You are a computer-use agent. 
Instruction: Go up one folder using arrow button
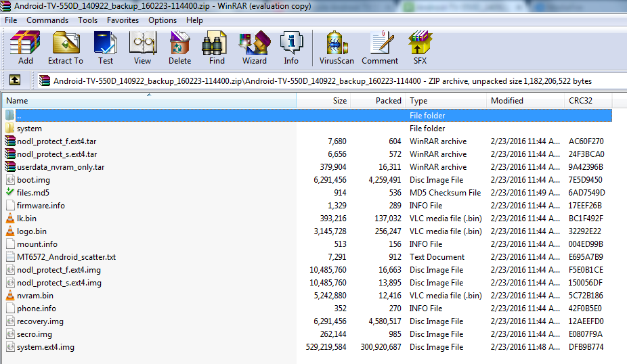click(x=15, y=81)
